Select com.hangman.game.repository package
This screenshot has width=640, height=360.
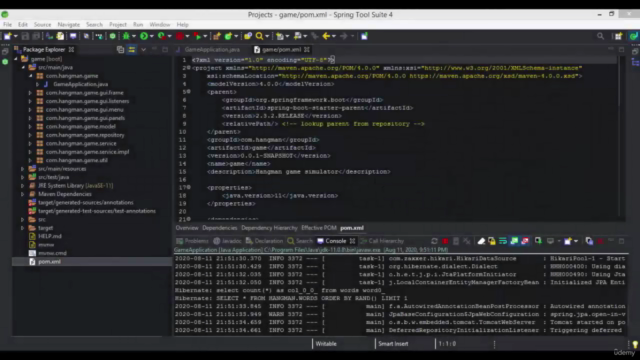click(x=85, y=135)
